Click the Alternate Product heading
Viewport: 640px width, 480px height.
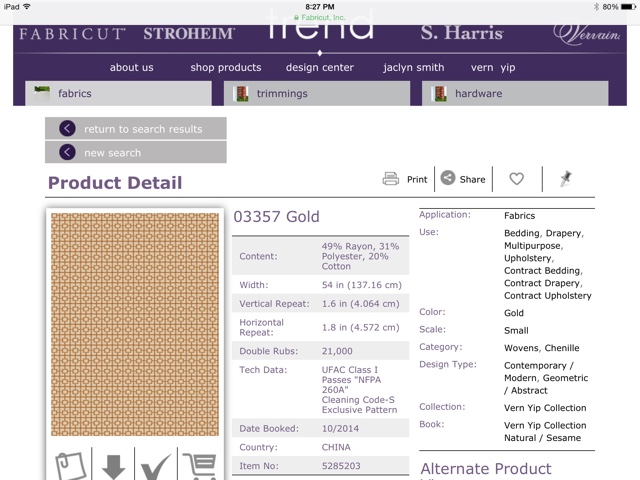(486, 469)
